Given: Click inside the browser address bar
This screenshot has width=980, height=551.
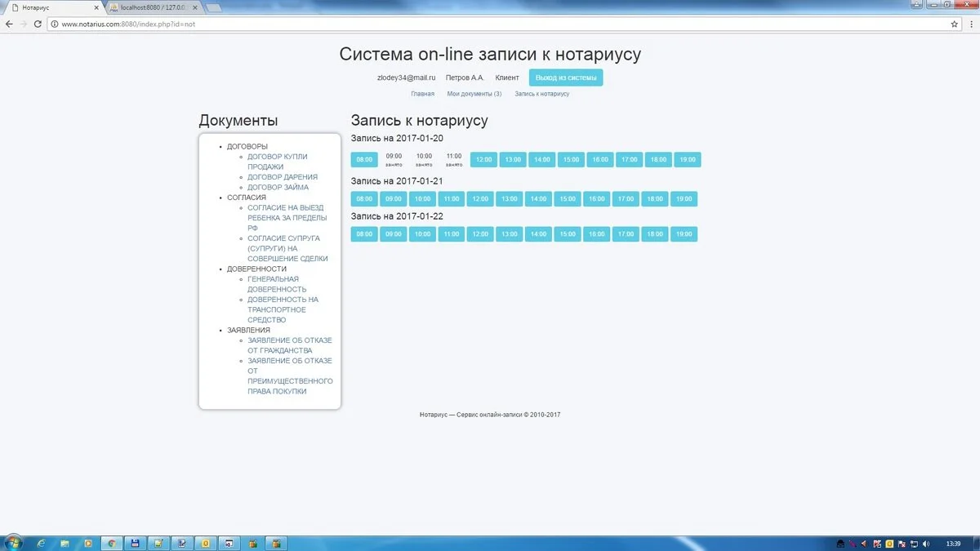Looking at the screenshot, I should [x=245, y=24].
